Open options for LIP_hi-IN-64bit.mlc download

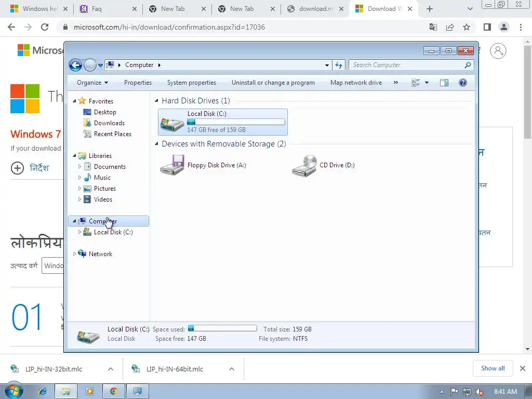pos(232,369)
